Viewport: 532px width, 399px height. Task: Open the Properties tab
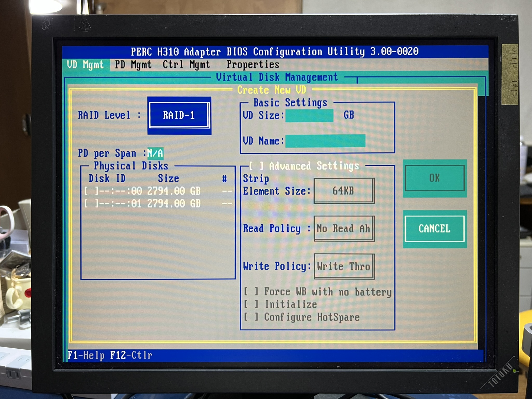tap(253, 65)
